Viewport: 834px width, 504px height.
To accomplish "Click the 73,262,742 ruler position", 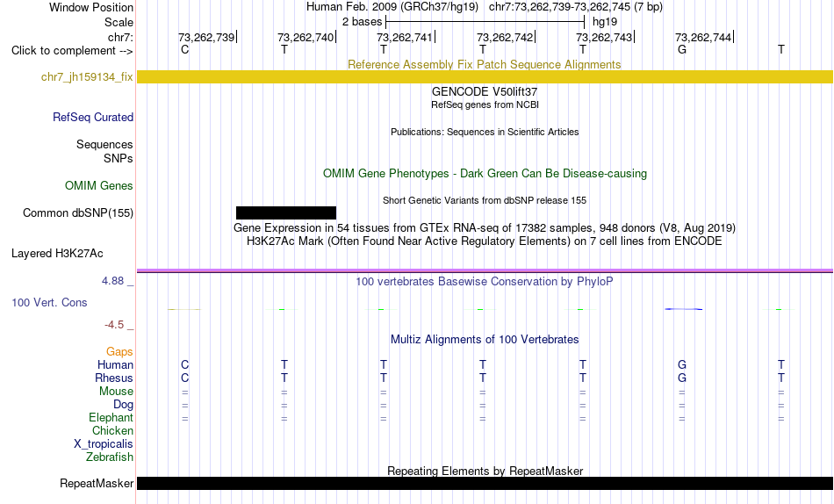I will click(x=505, y=37).
